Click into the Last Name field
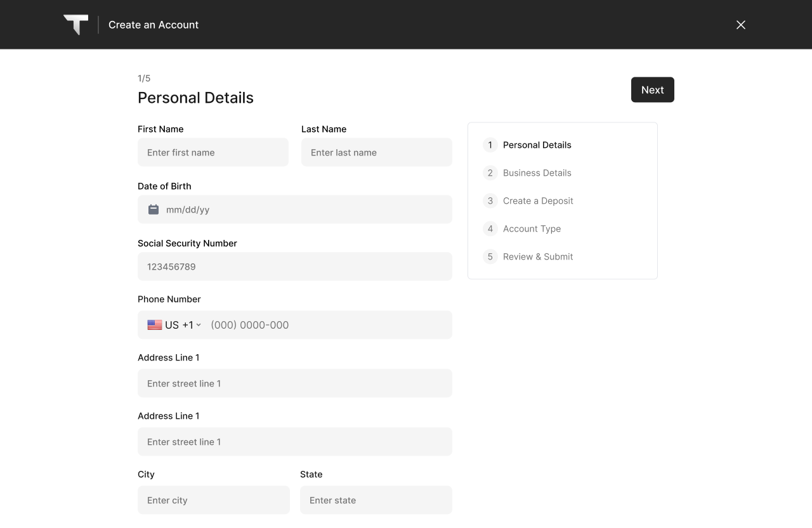 coord(377,152)
